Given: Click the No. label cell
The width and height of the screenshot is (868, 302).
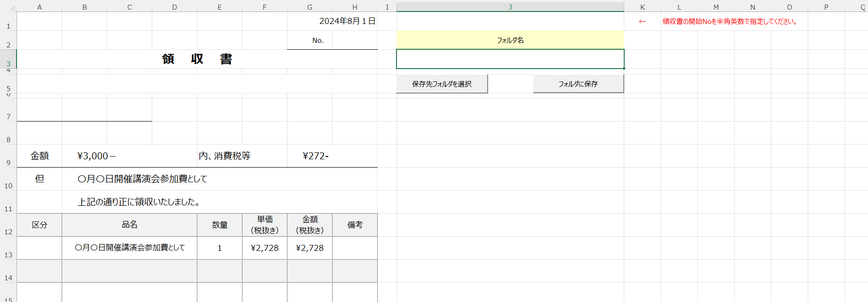Looking at the screenshot, I should point(317,41).
